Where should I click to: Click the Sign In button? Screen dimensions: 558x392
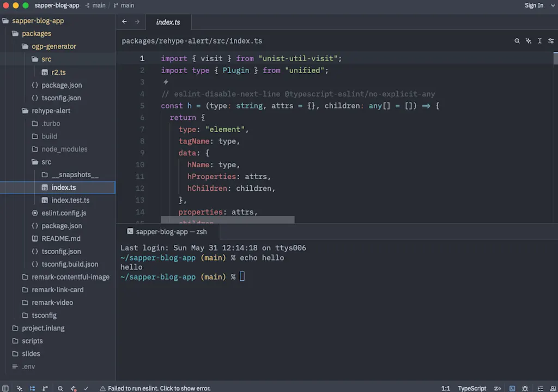point(534,5)
